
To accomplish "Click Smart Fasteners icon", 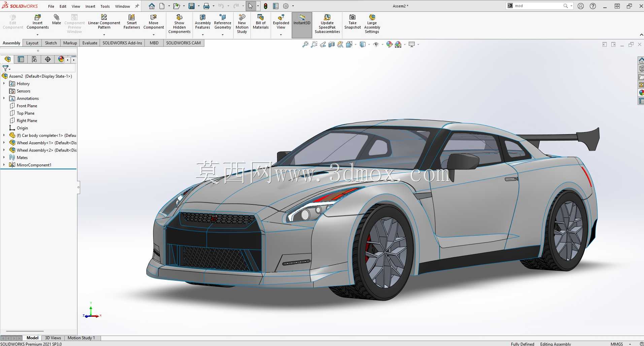I will pyautogui.click(x=132, y=22).
